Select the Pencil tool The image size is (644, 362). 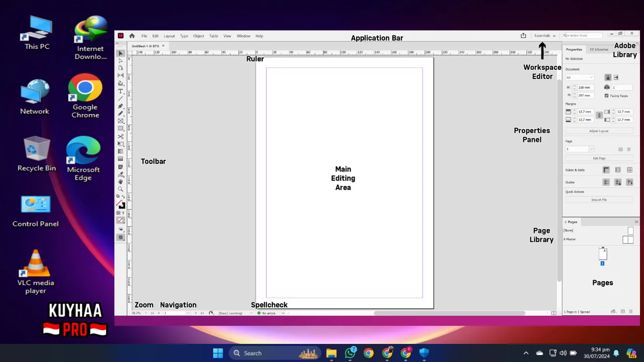[x=121, y=114]
